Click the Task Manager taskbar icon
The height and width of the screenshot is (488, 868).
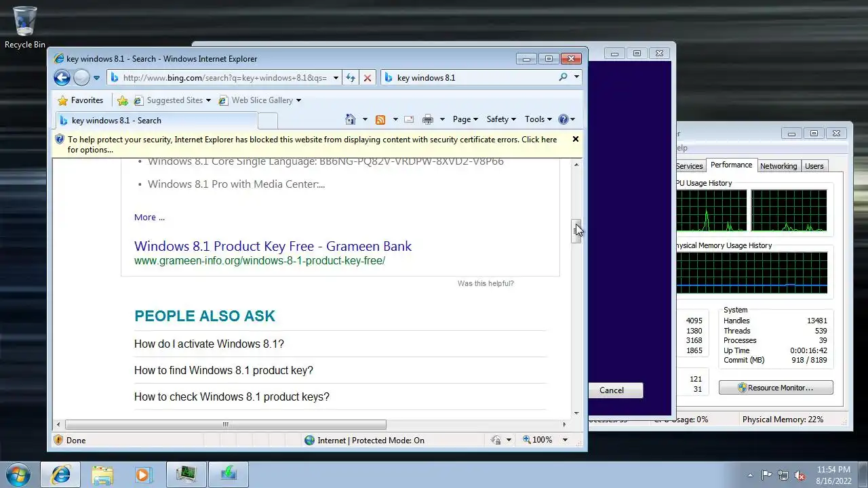186,474
